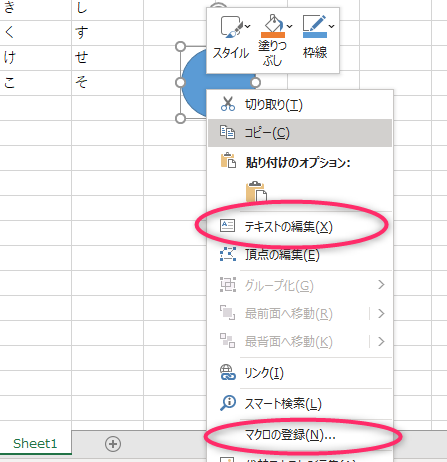Click the リンク globe chain icon

pos(228,372)
